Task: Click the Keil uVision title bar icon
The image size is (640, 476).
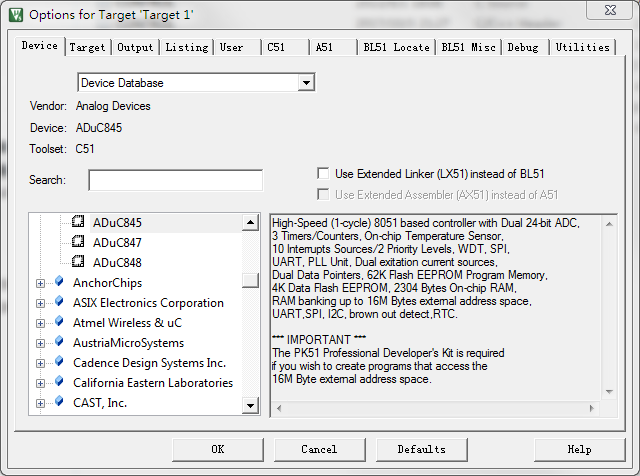Action: coord(16,15)
